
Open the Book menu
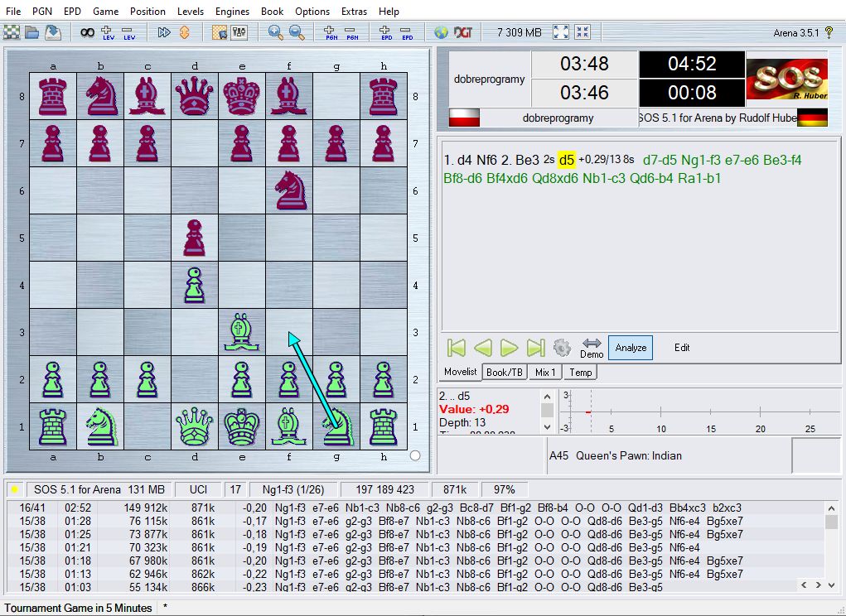pyautogui.click(x=272, y=12)
